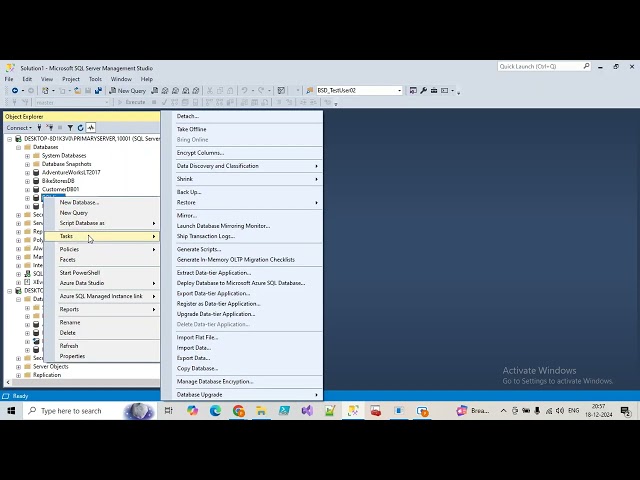Click the Database Engine Query icon
The image size is (640, 480).
click(x=155, y=91)
